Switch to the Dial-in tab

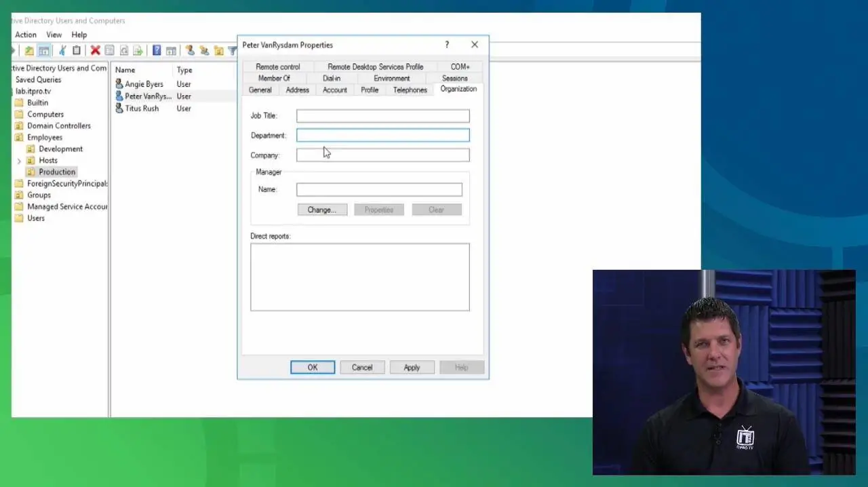pyautogui.click(x=332, y=78)
